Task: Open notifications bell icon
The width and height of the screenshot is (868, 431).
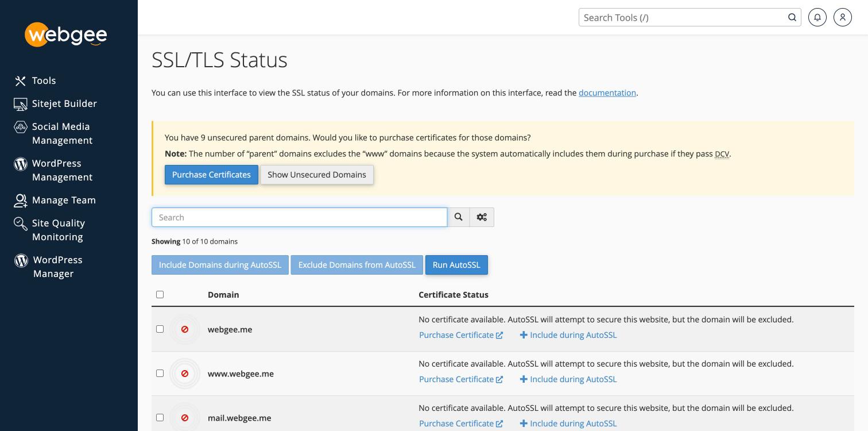Action: coord(817,17)
